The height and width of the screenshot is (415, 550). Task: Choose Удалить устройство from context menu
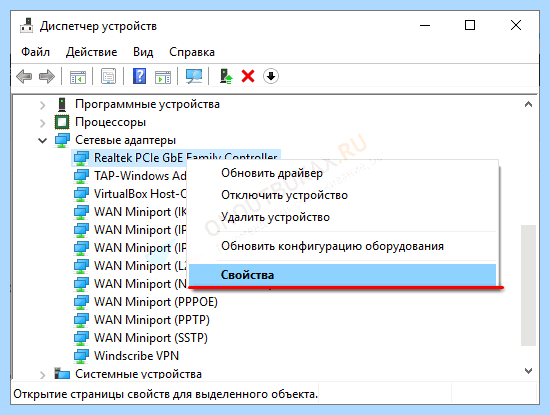(x=342, y=217)
